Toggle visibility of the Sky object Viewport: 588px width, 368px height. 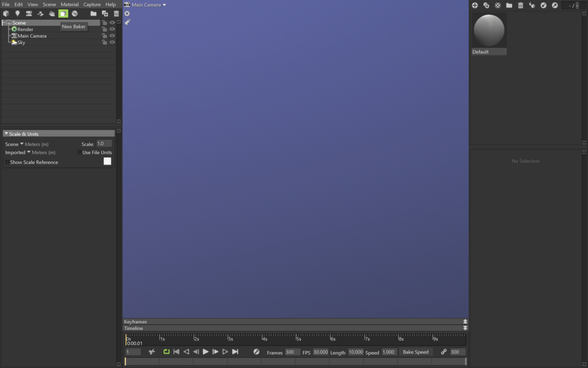(112, 42)
